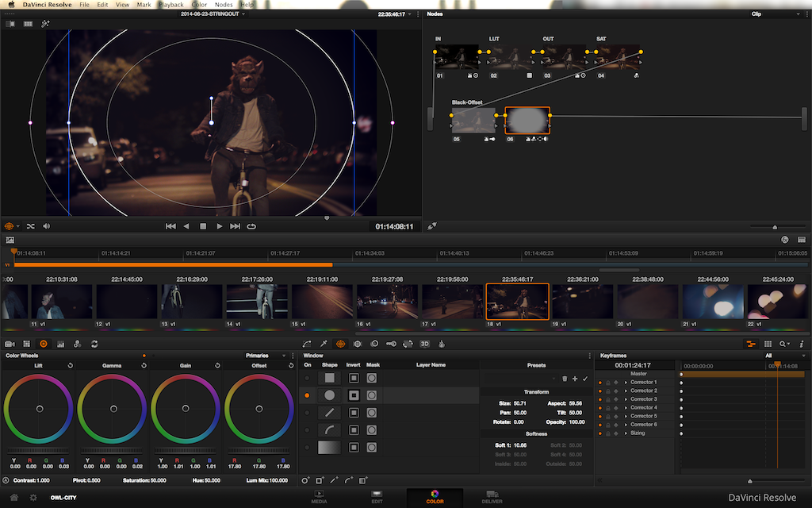Open the timeline name dropdown

pyautogui.click(x=213, y=14)
